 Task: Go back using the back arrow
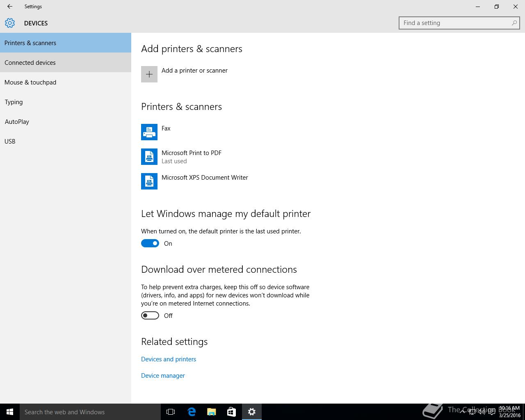pyautogui.click(x=10, y=7)
